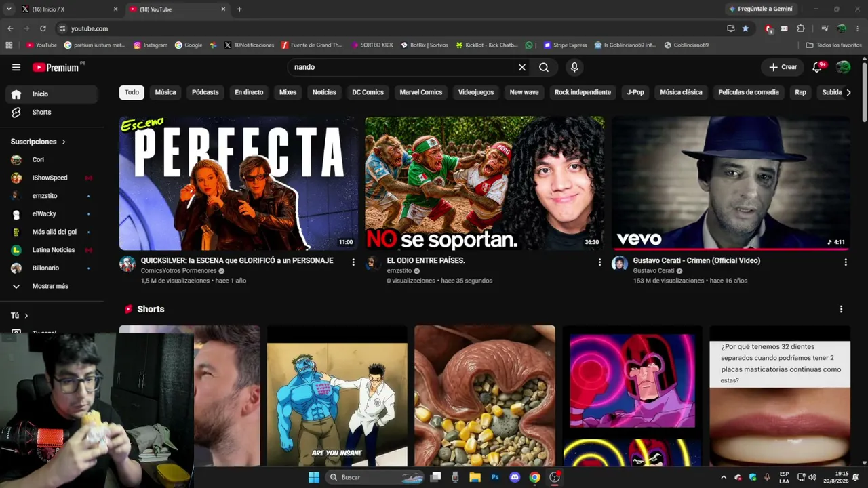Screen dimensions: 868x488
Task: Open more options for 'EL ODIO ENTRE PAÍSES'
Action: [x=599, y=262]
